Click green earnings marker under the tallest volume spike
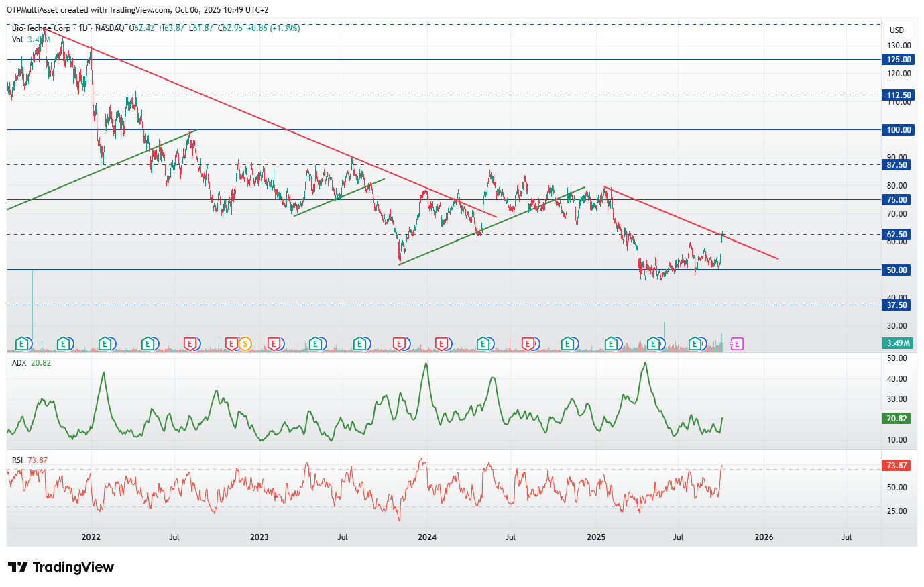Screen dimensions: 924x587 point(22,344)
